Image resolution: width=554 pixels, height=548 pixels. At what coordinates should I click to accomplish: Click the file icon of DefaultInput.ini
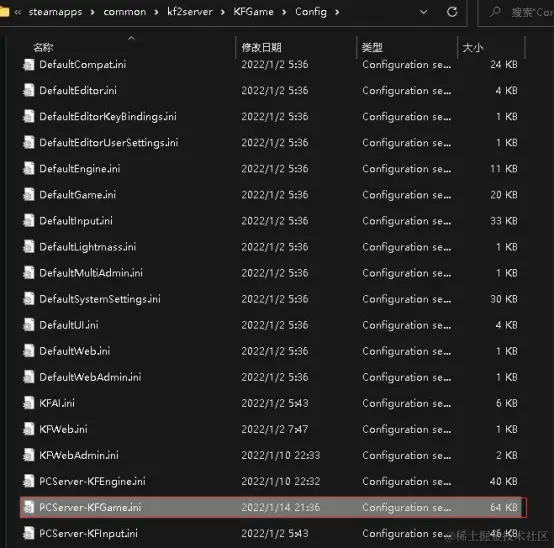click(29, 221)
